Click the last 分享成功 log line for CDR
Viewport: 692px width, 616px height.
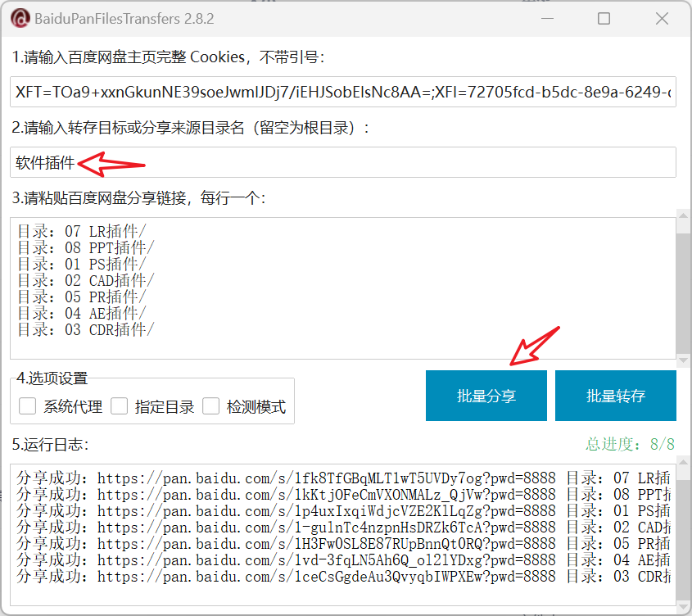(x=328, y=577)
